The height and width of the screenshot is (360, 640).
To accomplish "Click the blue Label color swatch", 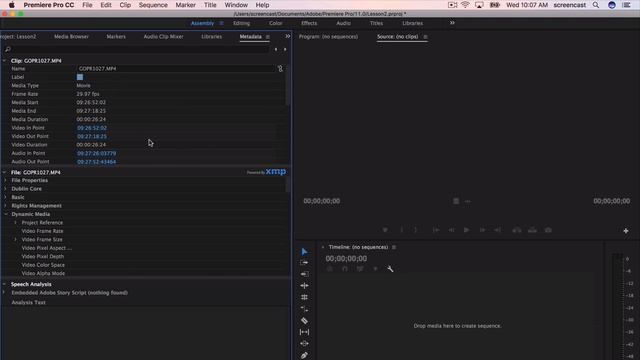I will [80, 77].
